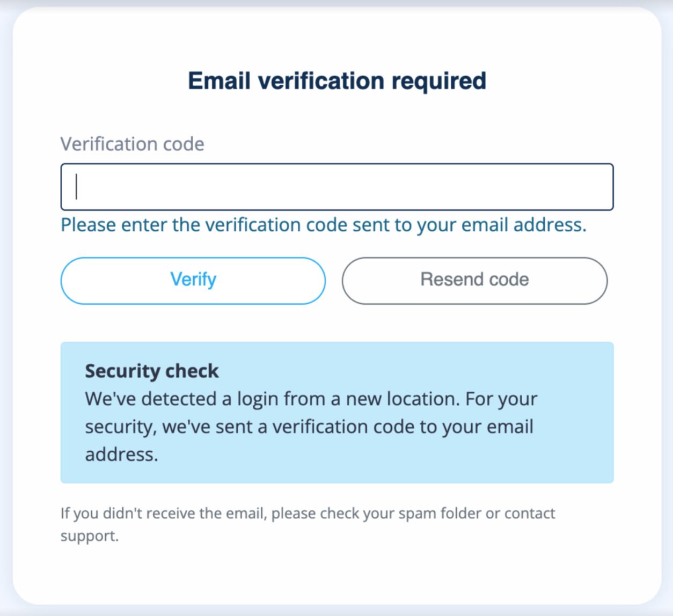
Task: Click the "Email verification required" heading
Action: (x=336, y=81)
